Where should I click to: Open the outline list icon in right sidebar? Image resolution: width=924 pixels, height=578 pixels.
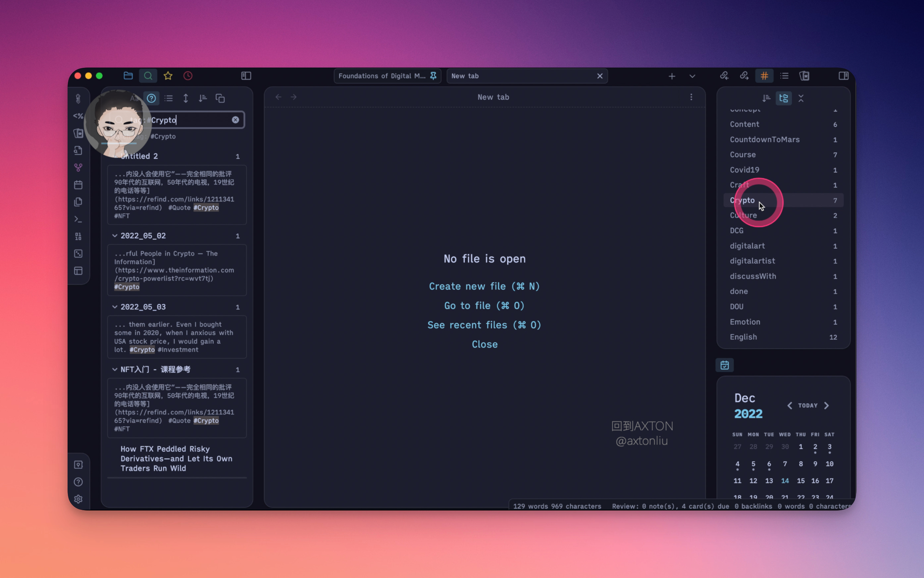(784, 76)
